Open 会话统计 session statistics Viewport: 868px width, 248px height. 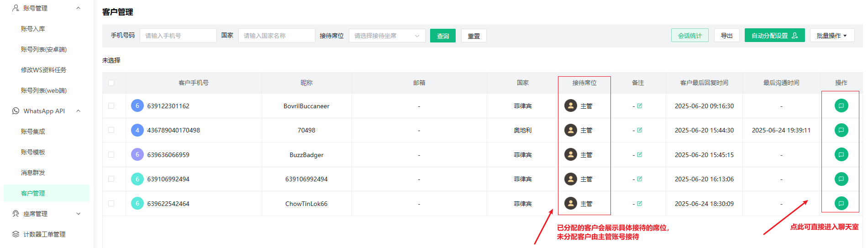[x=690, y=35]
